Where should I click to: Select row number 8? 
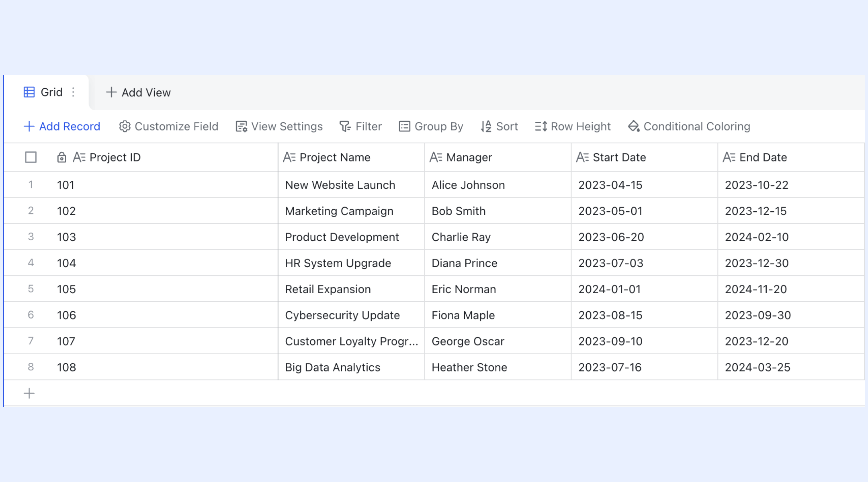(x=31, y=367)
